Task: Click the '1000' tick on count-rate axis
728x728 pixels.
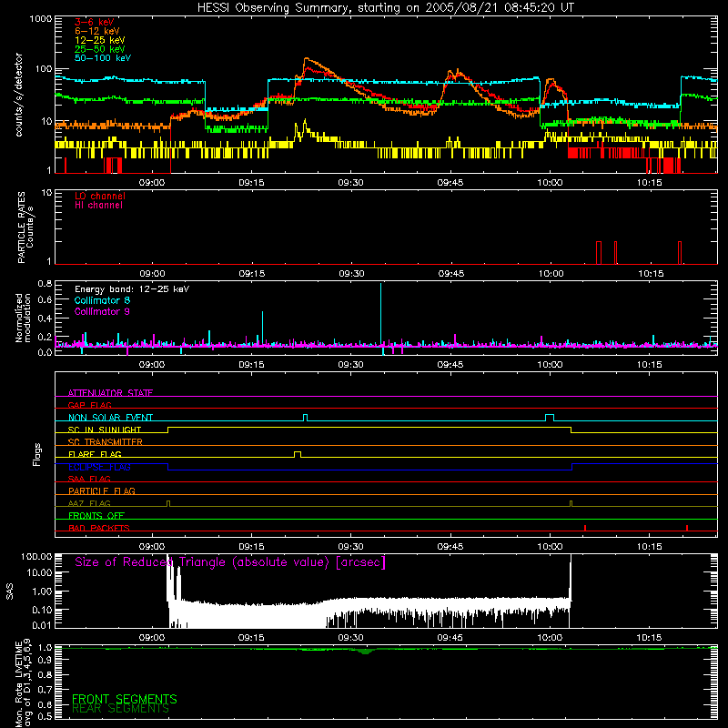Action: tap(40, 19)
